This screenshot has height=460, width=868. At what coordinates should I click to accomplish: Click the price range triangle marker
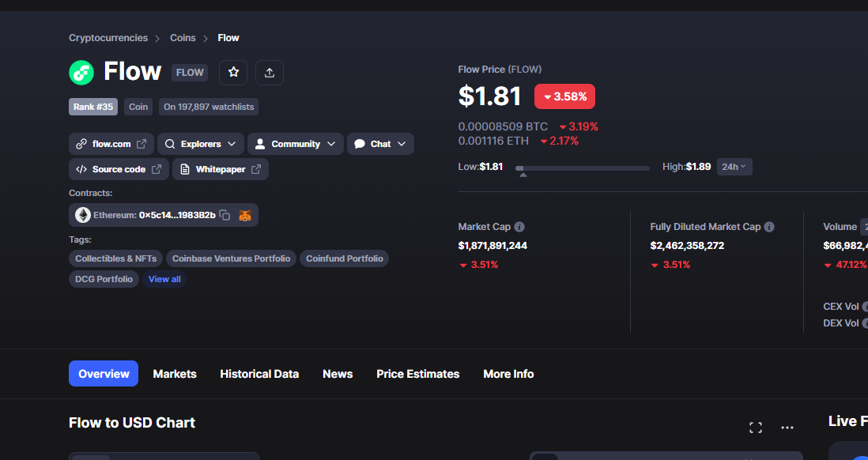(523, 175)
